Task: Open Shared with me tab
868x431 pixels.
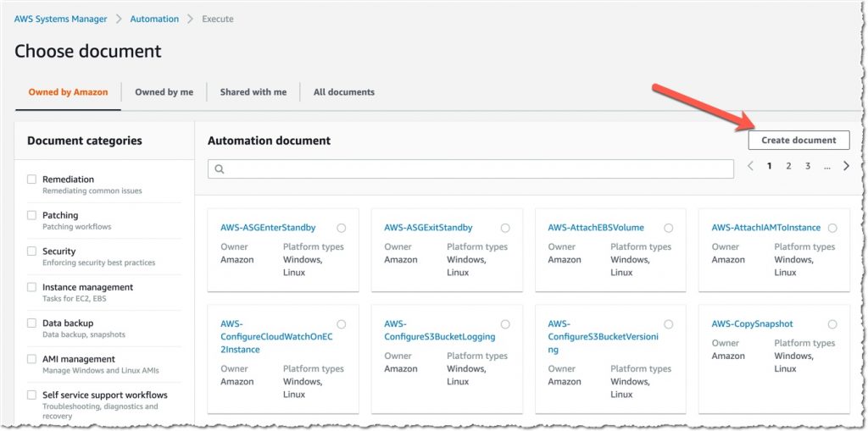Action: tap(253, 92)
